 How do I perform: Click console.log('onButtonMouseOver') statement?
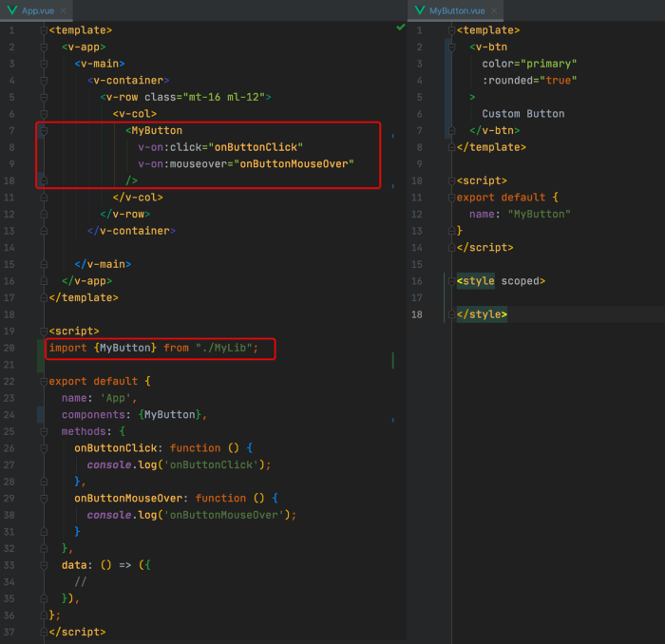pos(191,515)
